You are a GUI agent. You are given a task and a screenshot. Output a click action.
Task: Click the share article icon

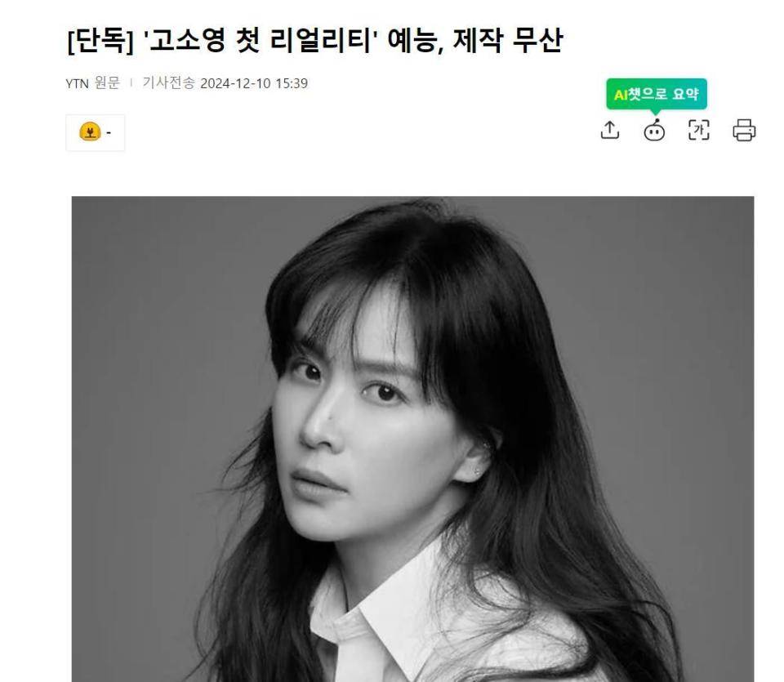click(x=609, y=130)
